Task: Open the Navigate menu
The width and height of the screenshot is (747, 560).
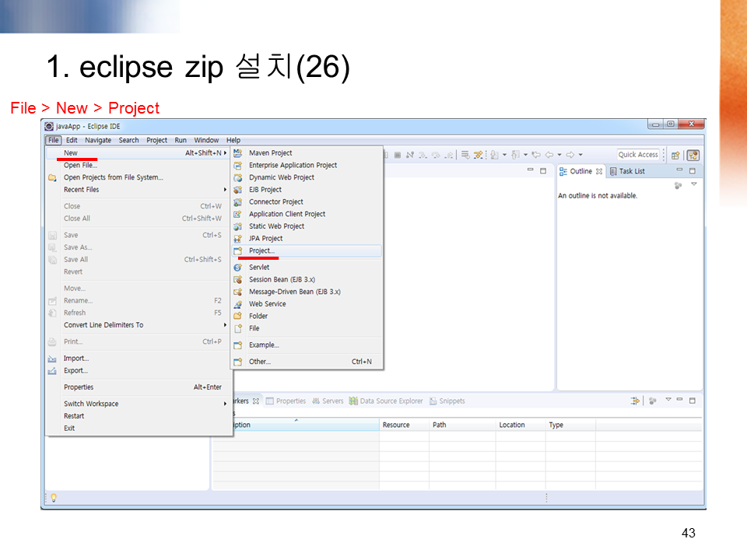Action: pos(98,140)
